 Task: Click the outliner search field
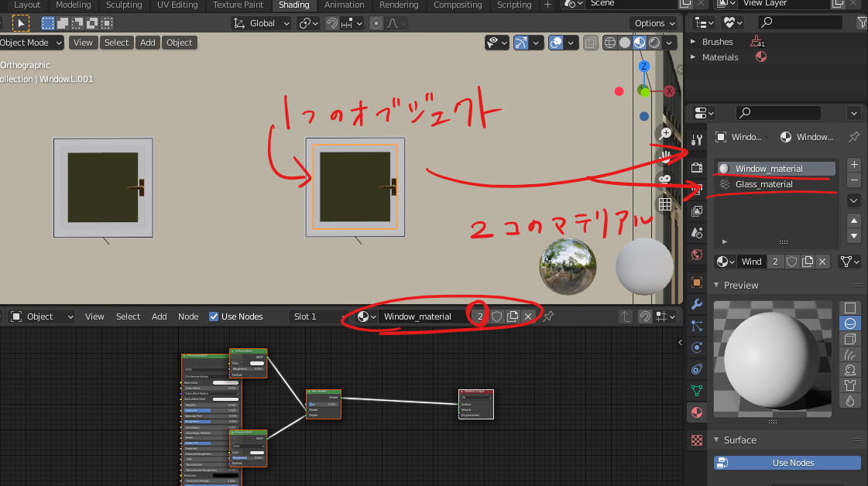pyautogui.click(x=799, y=22)
